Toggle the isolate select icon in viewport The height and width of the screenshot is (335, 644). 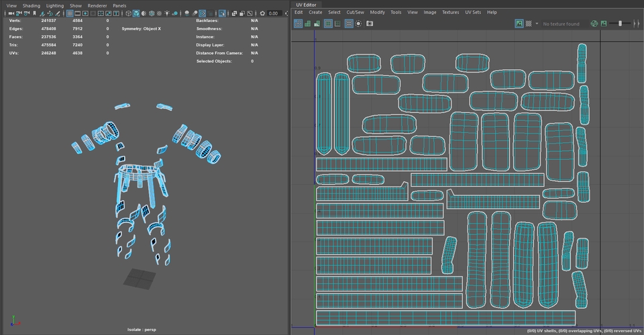(x=222, y=13)
